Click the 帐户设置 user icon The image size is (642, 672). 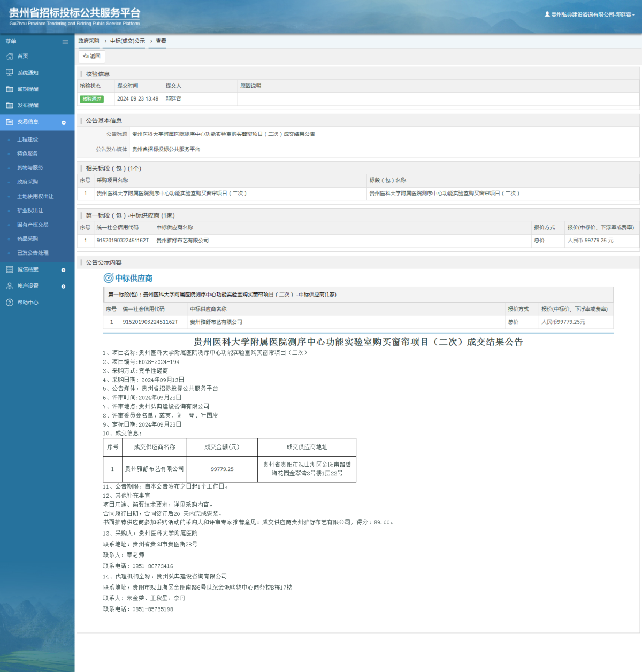click(x=10, y=286)
